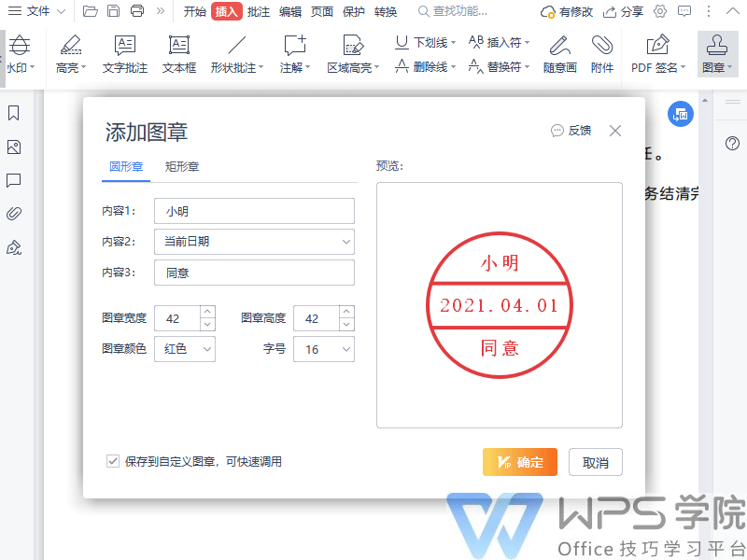This screenshot has width=747, height=560.
Task: Toggle 保存到自定义图章 checkbox
Action: 113,461
